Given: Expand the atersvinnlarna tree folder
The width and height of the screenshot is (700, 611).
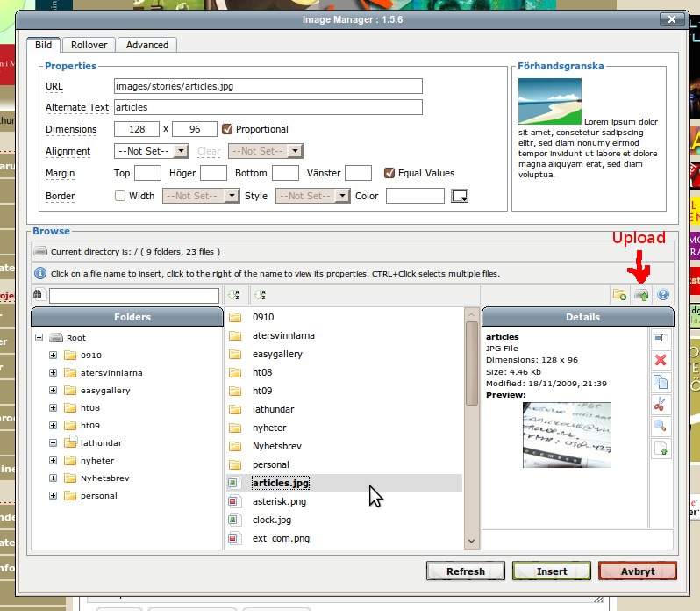Looking at the screenshot, I should click(54, 372).
